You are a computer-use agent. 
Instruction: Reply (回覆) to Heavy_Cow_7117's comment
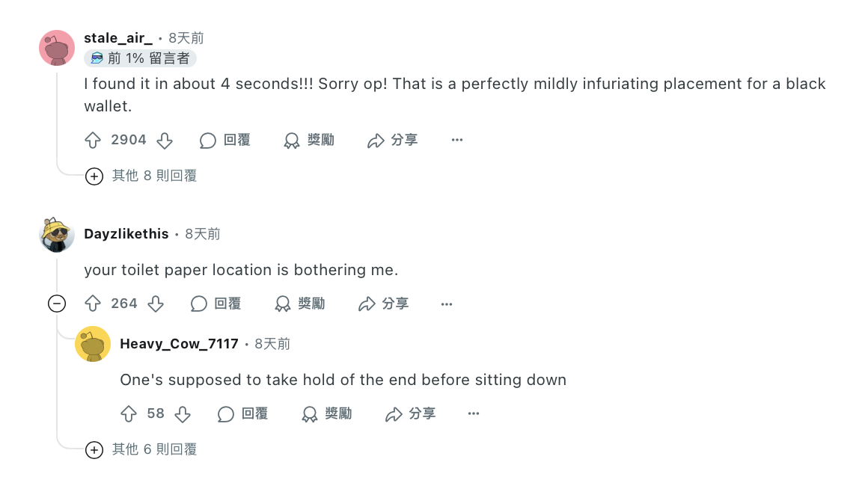243,413
